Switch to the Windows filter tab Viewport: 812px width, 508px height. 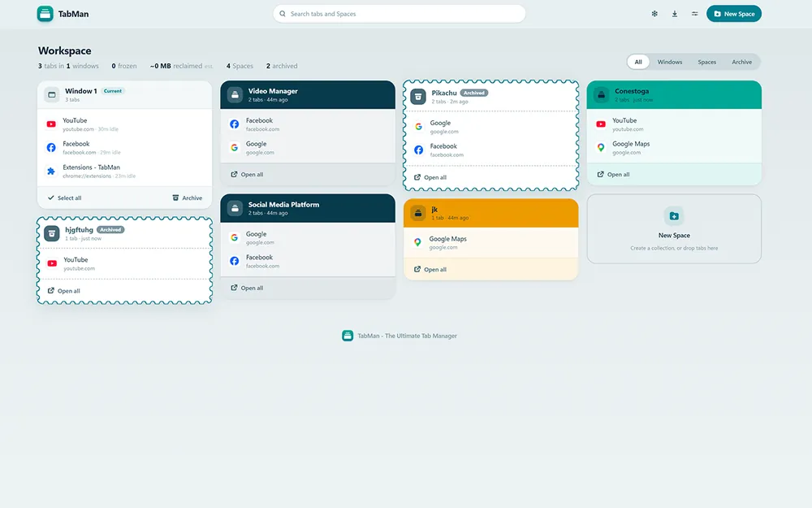click(x=670, y=62)
